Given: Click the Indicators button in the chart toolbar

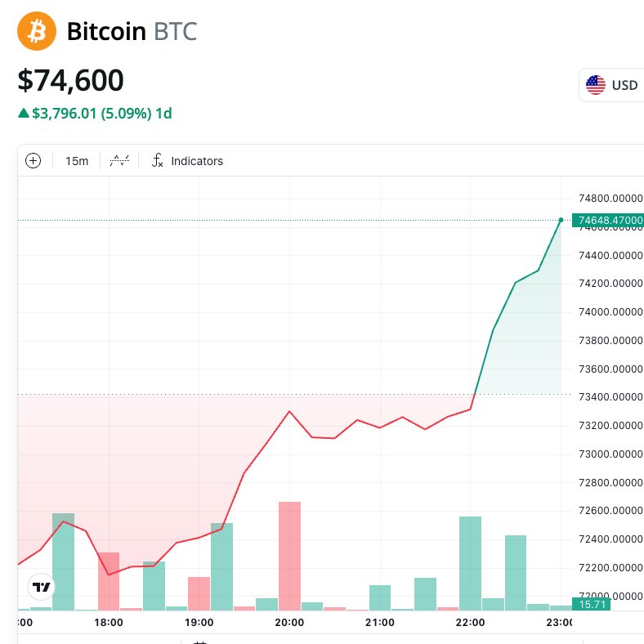Looking at the screenshot, I should (196, 161).
